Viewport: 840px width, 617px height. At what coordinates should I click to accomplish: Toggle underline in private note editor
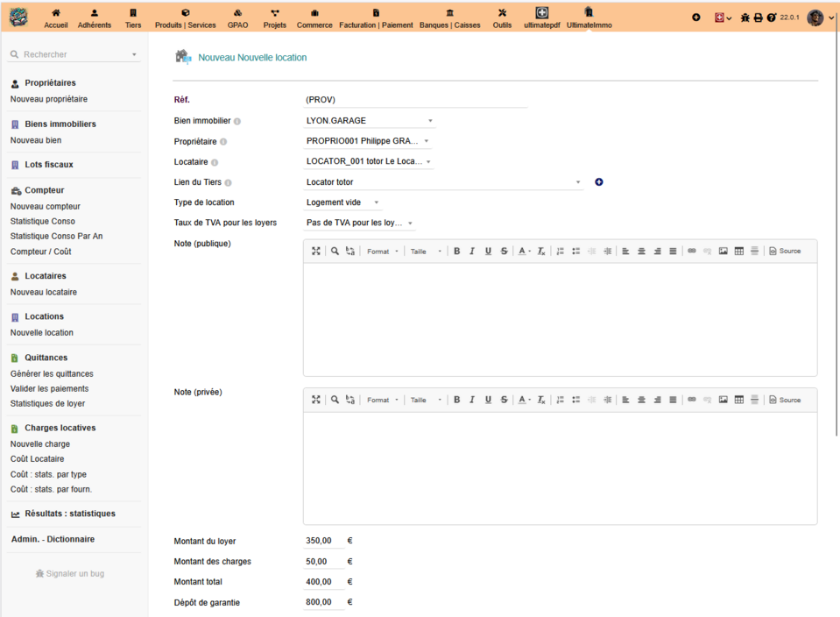(488, 400)
